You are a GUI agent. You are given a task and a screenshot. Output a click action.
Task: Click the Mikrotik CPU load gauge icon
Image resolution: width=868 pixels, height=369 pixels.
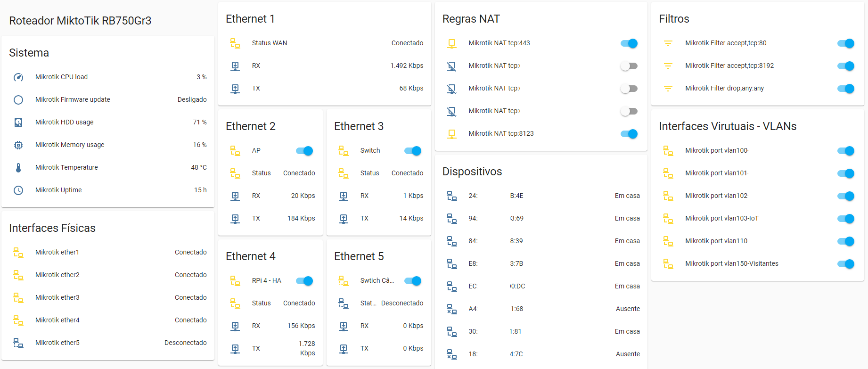(18, 77)
